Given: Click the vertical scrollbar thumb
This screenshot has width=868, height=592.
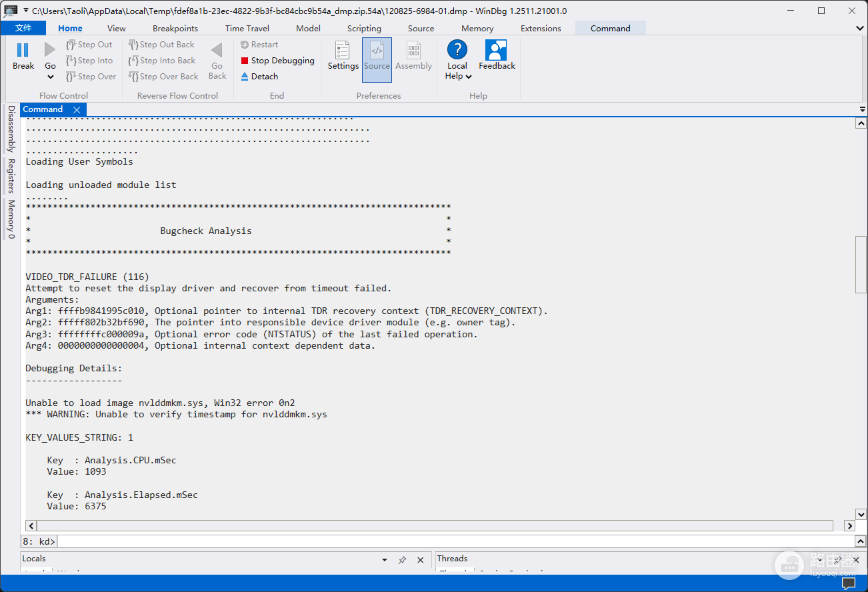Looking at the screenshot, I should coord(861,264).
